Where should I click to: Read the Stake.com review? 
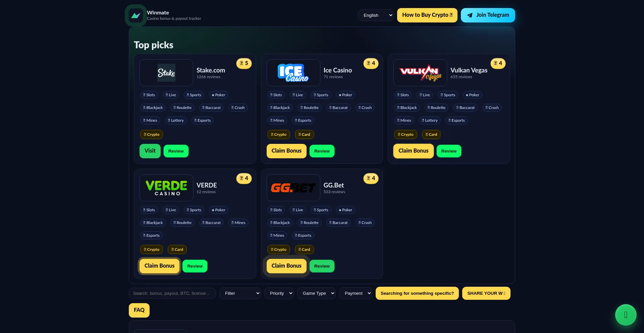click(176, 151)
